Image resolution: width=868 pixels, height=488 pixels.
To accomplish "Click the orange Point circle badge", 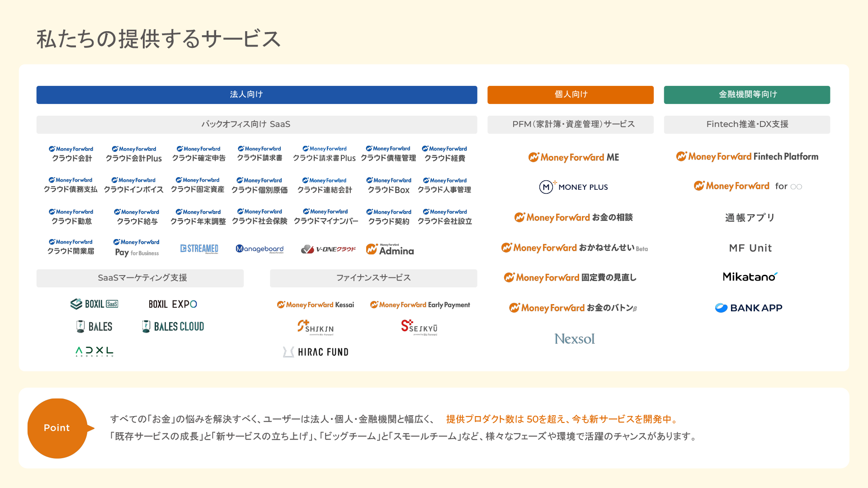I will 57,428.
